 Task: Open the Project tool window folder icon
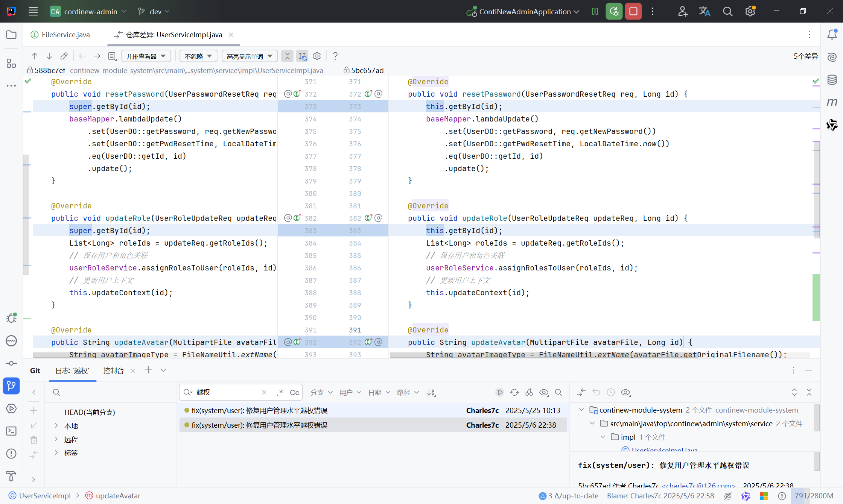[x=11, y=35]
